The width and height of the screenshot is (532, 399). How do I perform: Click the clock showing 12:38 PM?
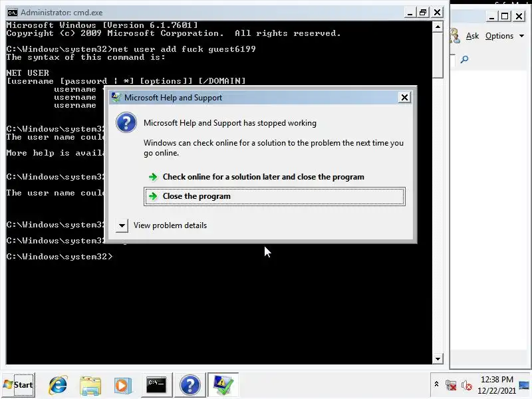pyautogui.click(x=497, y=379)
